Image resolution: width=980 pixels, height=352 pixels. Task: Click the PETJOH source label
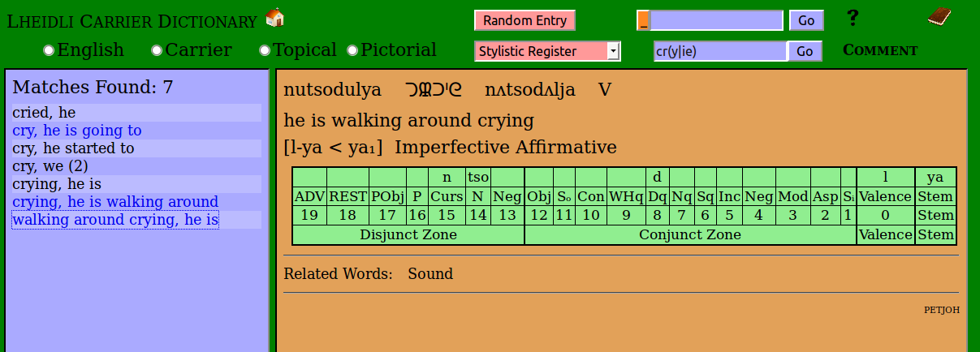click(942, 309)
